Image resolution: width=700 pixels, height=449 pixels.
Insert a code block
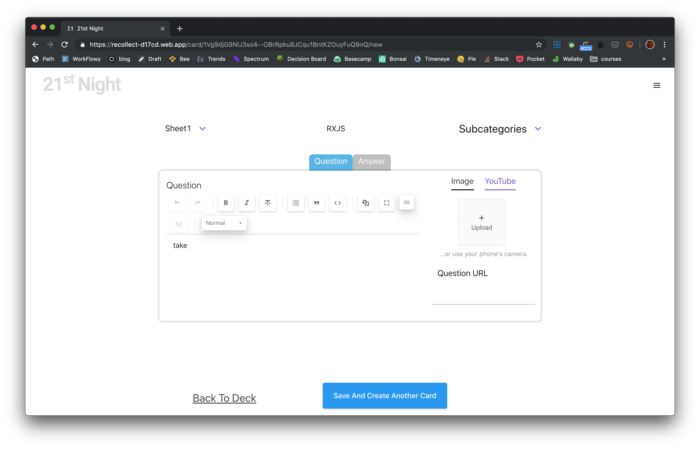338,203
